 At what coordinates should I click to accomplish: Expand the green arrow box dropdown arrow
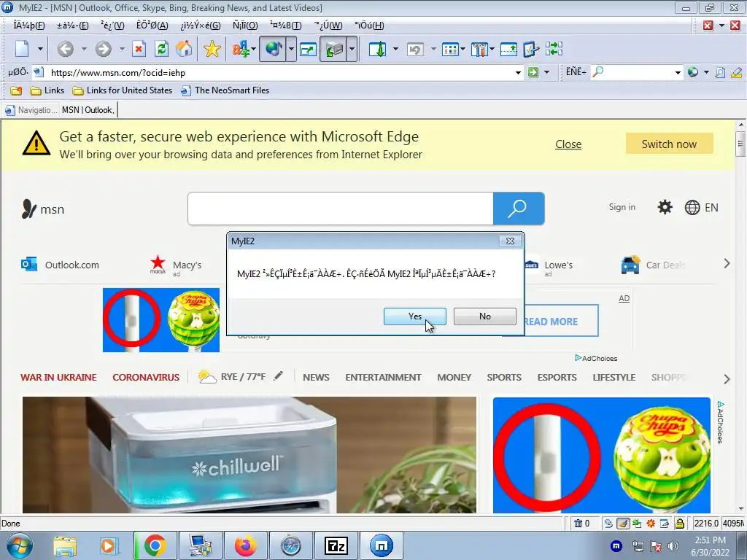(352, 49)
